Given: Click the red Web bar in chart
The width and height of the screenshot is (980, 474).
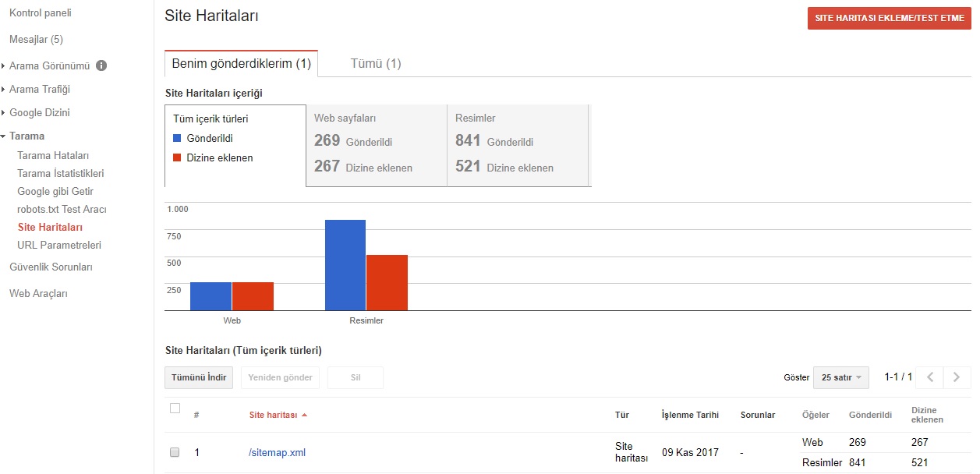Looking at the screenshot, I should 253,296.
